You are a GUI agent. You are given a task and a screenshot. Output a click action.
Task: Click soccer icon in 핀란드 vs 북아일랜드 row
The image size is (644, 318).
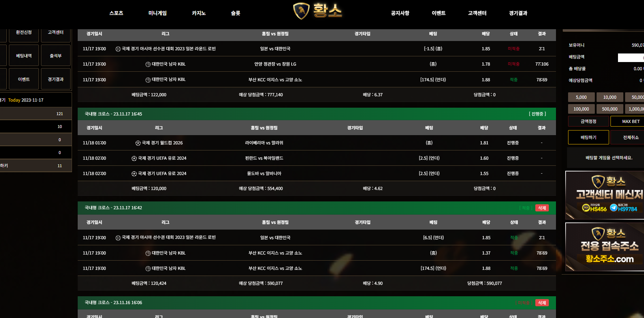(x=134, y=158)
